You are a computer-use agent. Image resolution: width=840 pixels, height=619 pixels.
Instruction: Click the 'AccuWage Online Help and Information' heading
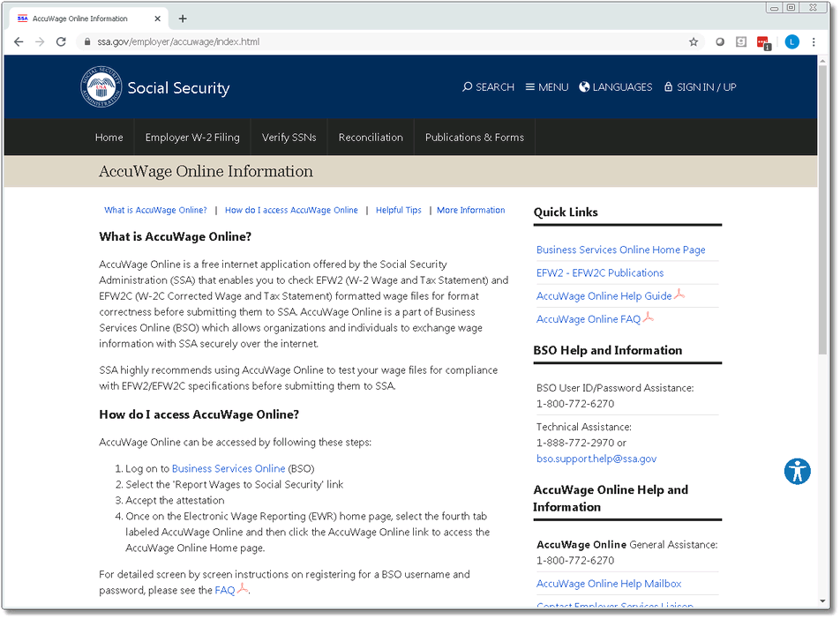pos(611,498)
